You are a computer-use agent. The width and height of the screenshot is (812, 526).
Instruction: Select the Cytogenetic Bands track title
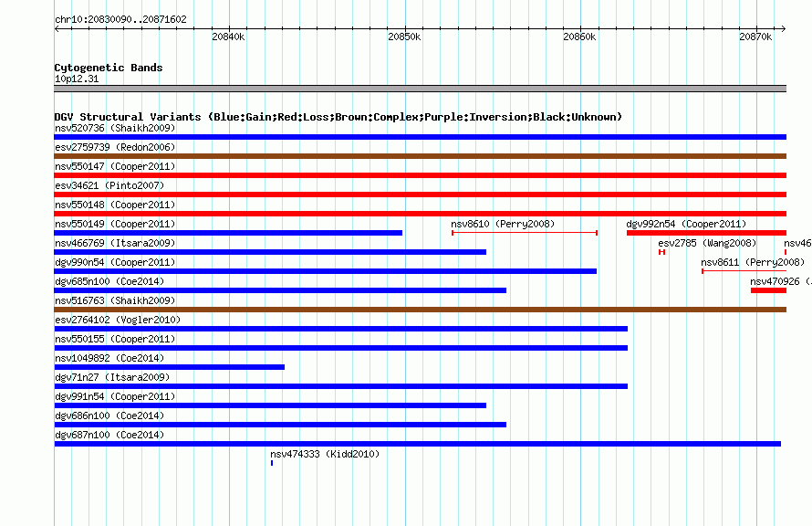click(109, 68)
